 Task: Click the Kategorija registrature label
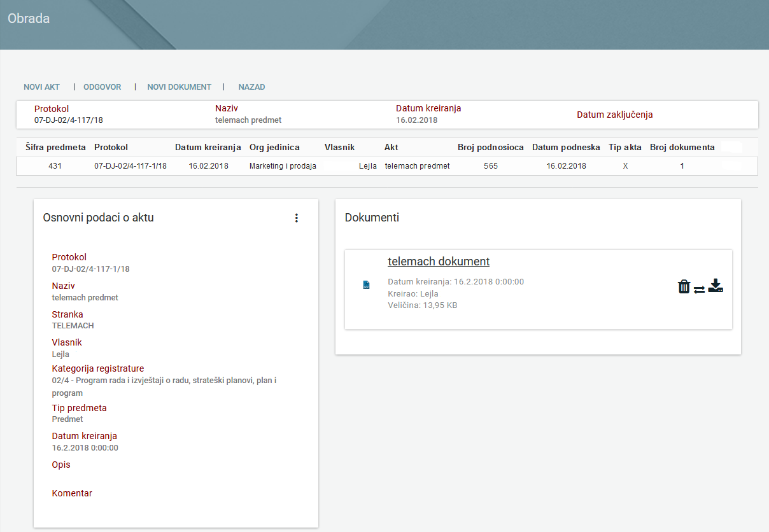pyautogui.click(x=98, y=368)
